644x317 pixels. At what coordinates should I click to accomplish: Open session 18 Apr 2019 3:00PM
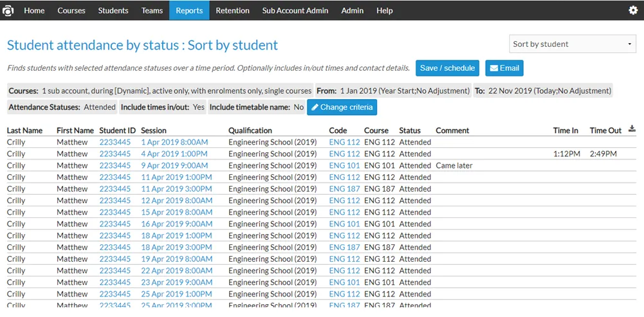coord(177,247)
